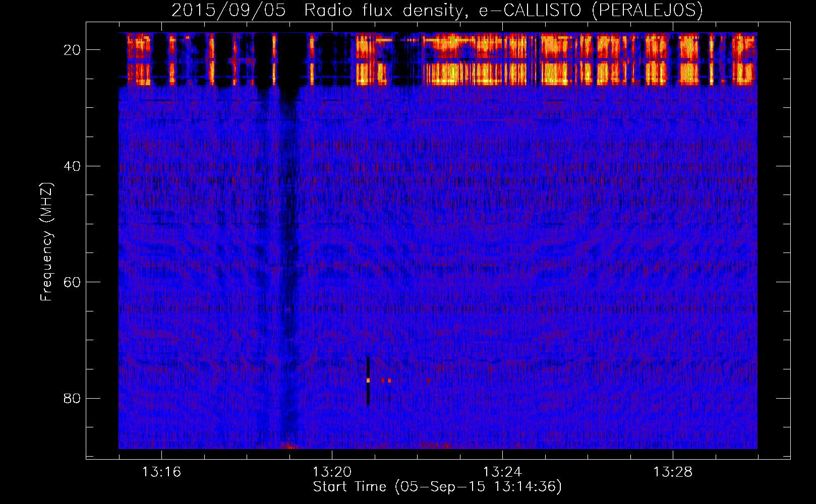Screen dimensions: 816x504
Task: Click the "Start Time (05-Sep-15 13:14:36)" axis label
Action: coord(437,487)
